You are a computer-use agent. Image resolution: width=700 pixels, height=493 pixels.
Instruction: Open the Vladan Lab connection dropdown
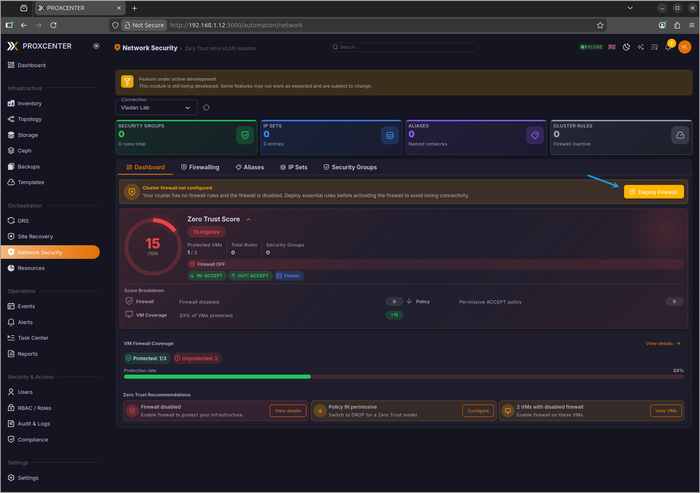pos(156,108)
